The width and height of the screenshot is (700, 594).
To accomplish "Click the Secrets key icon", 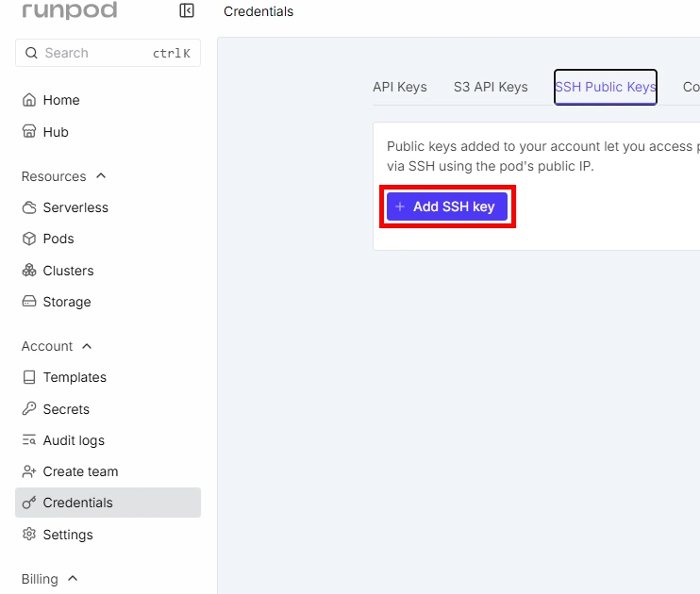I will pos(29,408).
